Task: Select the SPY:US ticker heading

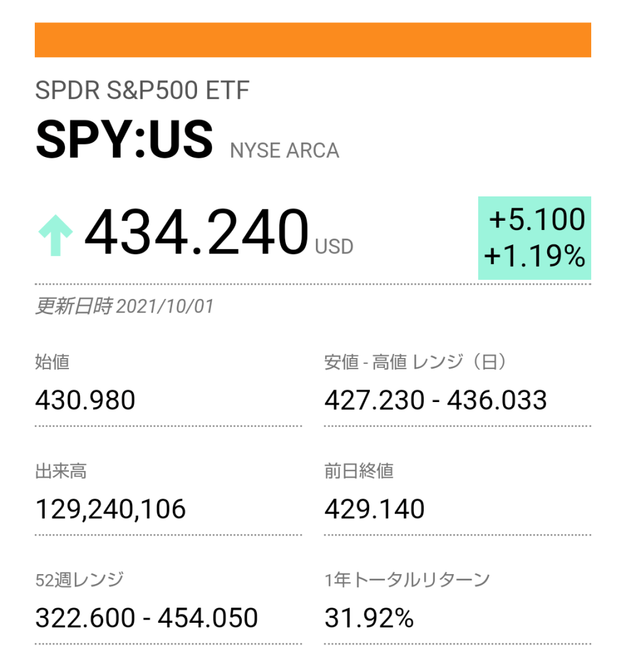Action: click(x=124, y=140)
